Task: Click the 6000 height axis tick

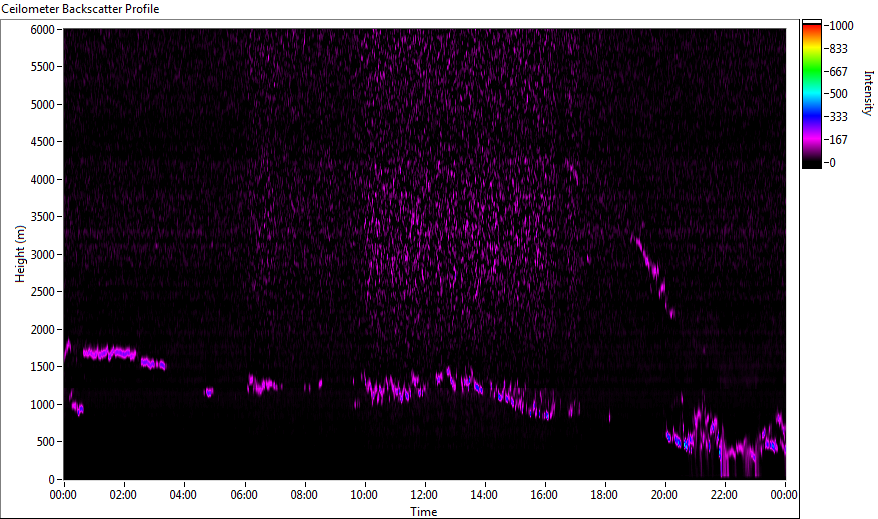Action: 43,30
